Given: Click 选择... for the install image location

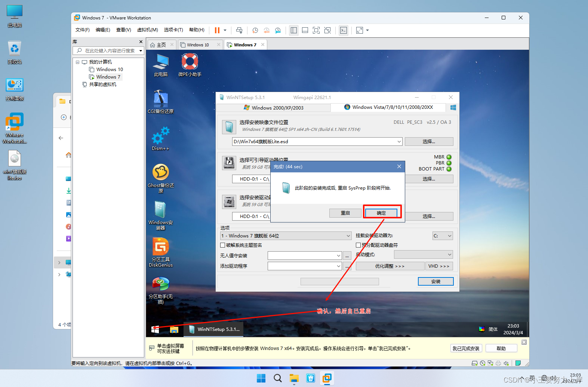Looking at the screenshot, I should point(429,142).
